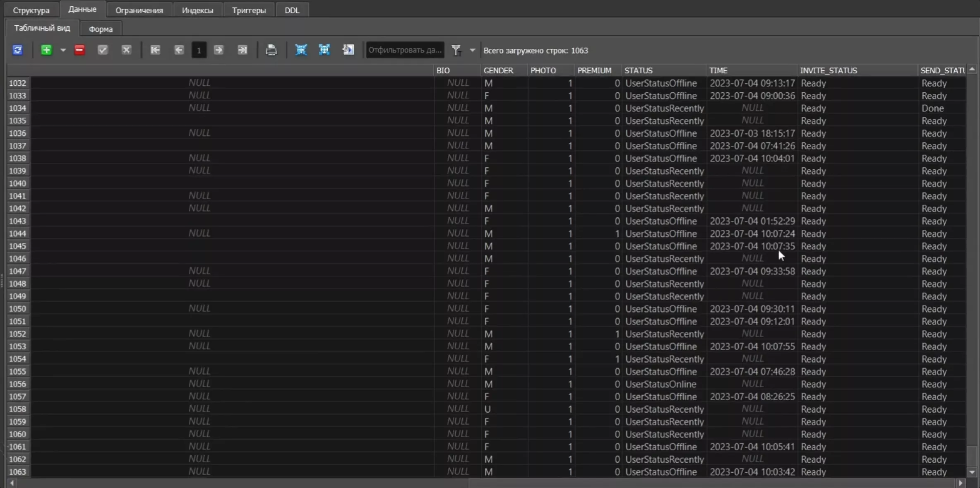Click the INVITE_STATUS column header

(x=857, y=70)
